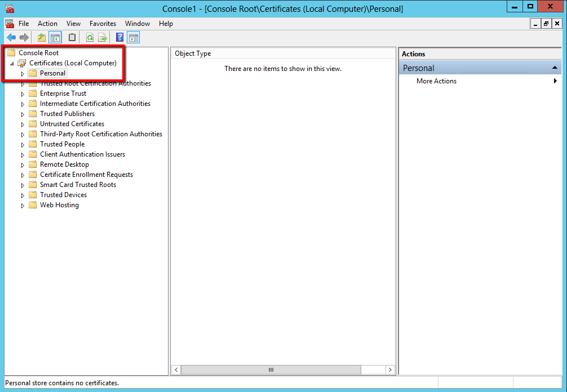Open the Favorites menu
567x392 pixels.
103,24
